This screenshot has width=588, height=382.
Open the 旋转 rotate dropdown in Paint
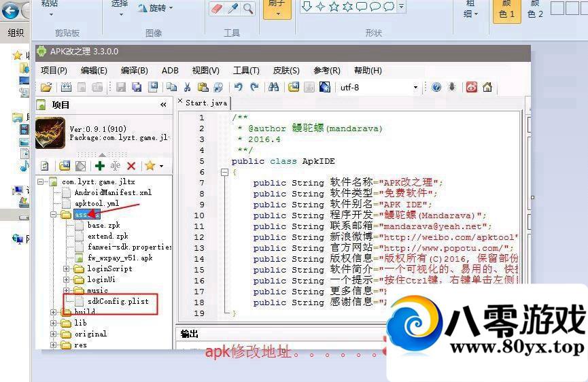point(155,8)
